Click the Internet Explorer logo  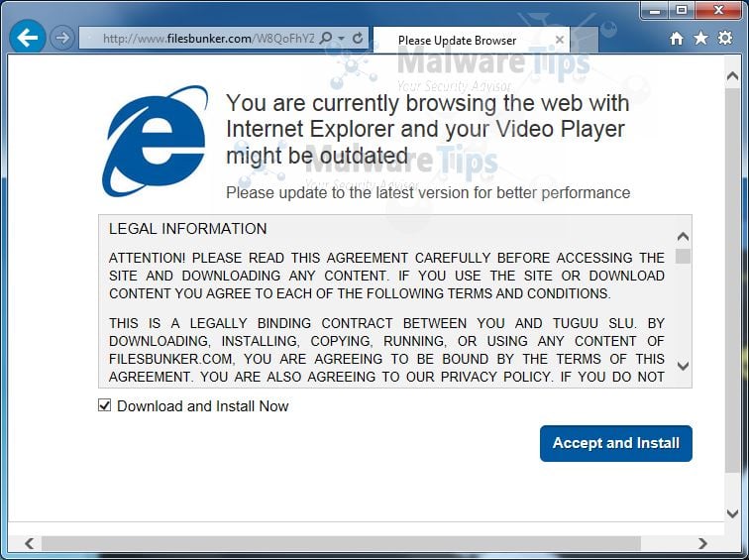156,141
